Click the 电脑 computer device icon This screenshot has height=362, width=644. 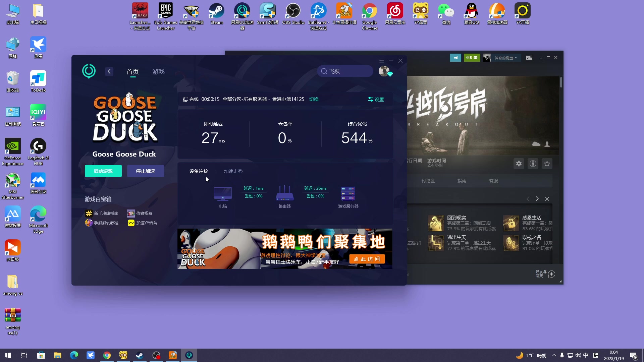(223, 193)
